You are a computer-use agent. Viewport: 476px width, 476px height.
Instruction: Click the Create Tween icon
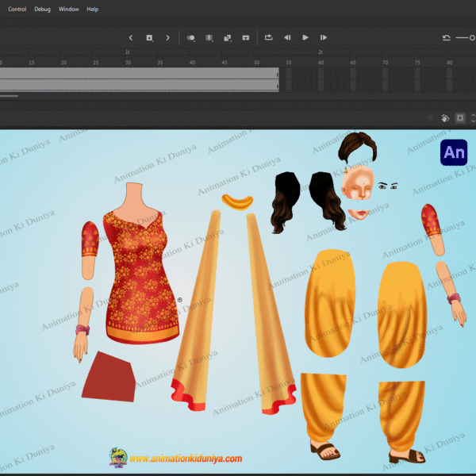pyautogui.click(x=228, y=37)
